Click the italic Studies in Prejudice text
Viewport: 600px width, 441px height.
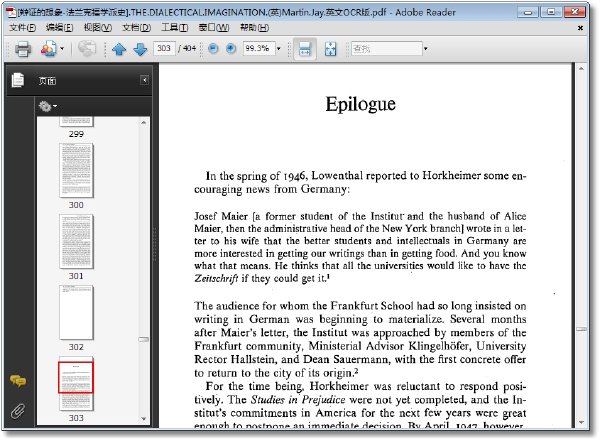(x=298, y=400)
